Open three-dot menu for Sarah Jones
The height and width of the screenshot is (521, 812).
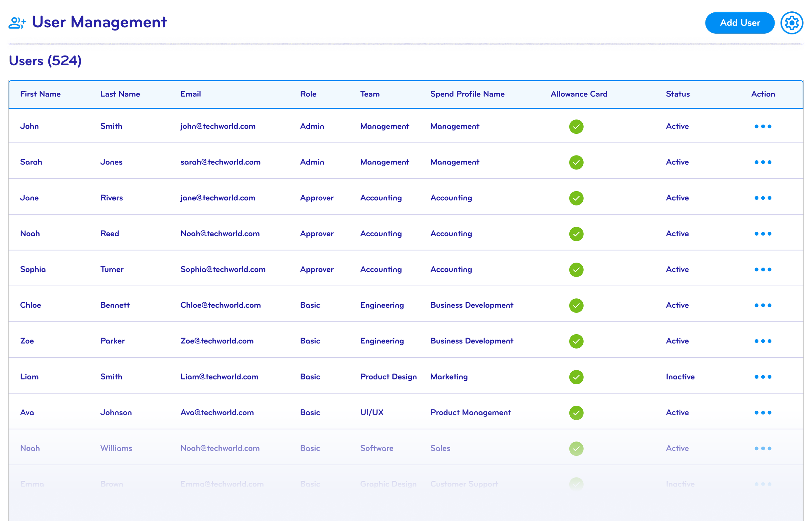[x=763, y=162]
